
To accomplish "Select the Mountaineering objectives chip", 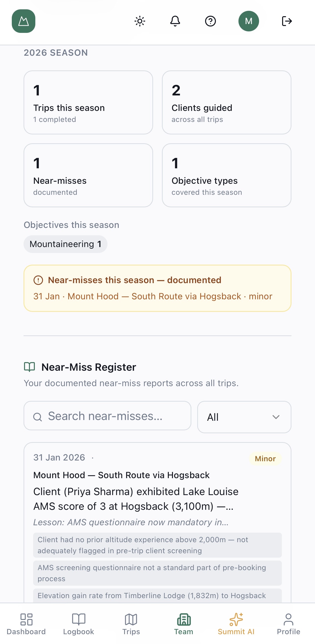I will point(66,244).
